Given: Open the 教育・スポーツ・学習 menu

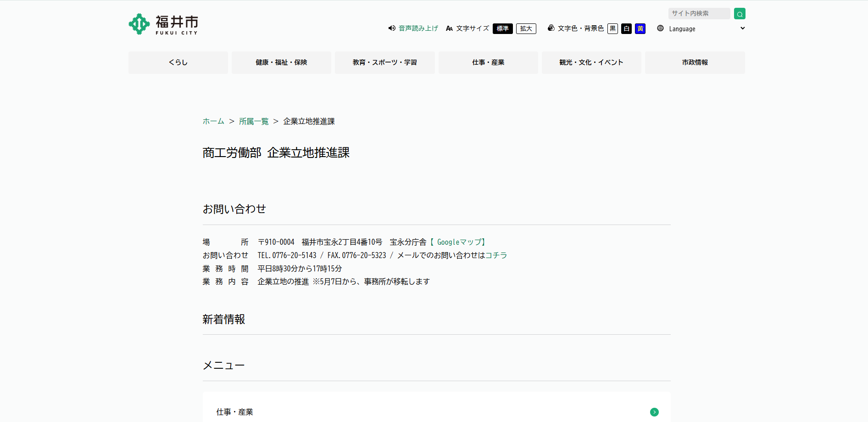Looking at the screenshot, I should (x=385, y=62).
